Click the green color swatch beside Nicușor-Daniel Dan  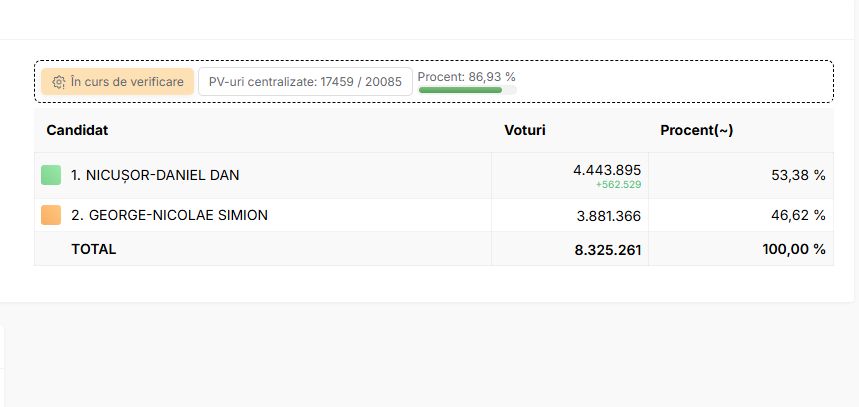coord(51,175)
